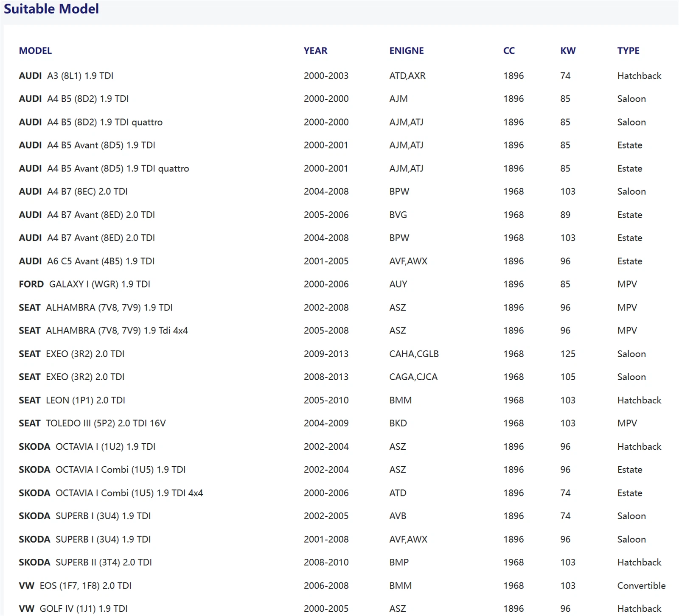Select the ENIGNE column header

[x=407, y=51]
